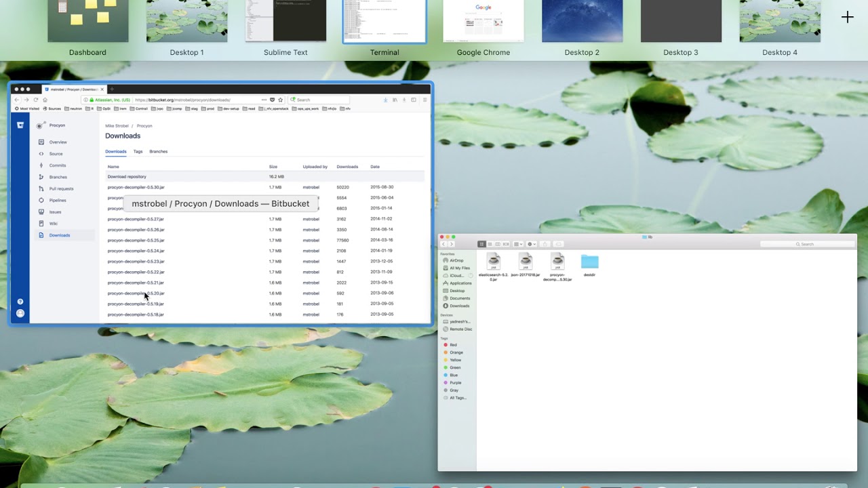
Task: Open Pipelines in the Bitbucket sidebar
Action: (58, 201)
